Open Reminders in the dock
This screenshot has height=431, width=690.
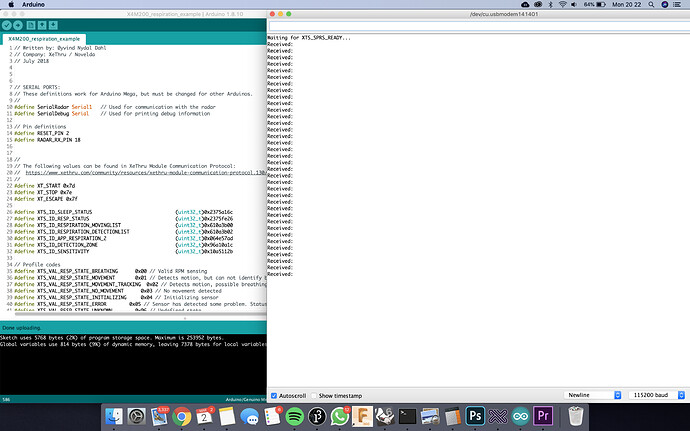(x=272, y=416)
